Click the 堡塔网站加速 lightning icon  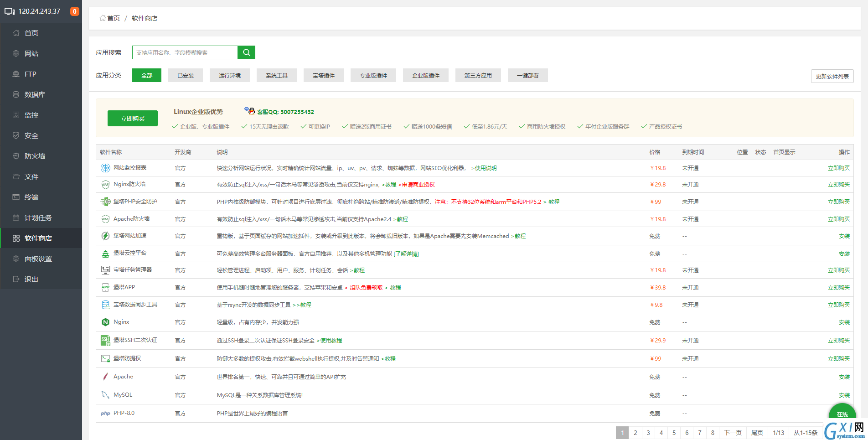(x=105, y=236)
